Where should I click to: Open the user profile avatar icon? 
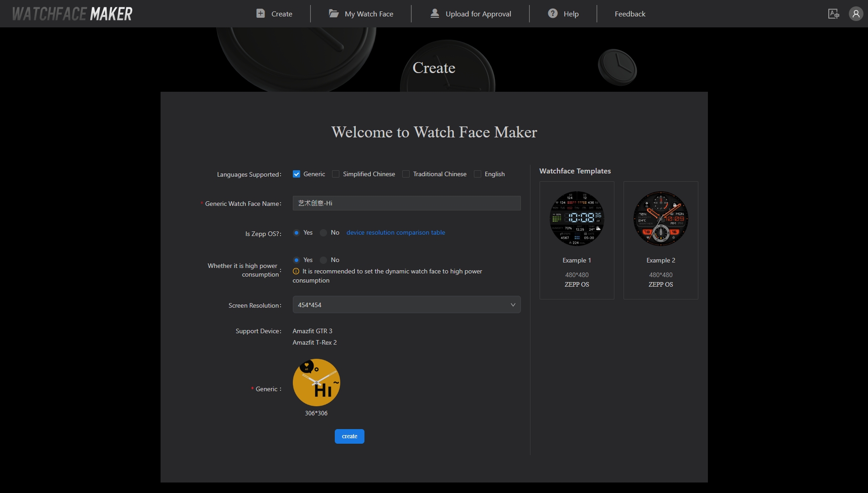(855, 14)
